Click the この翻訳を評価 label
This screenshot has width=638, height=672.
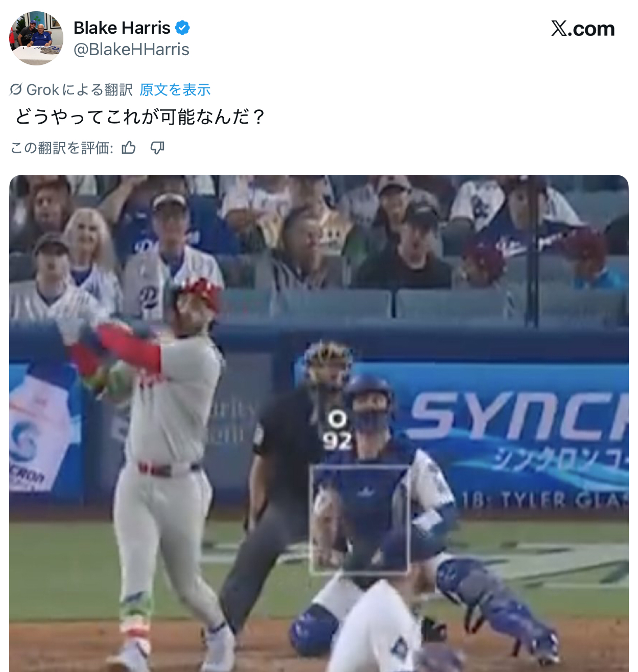coord(62,148)
